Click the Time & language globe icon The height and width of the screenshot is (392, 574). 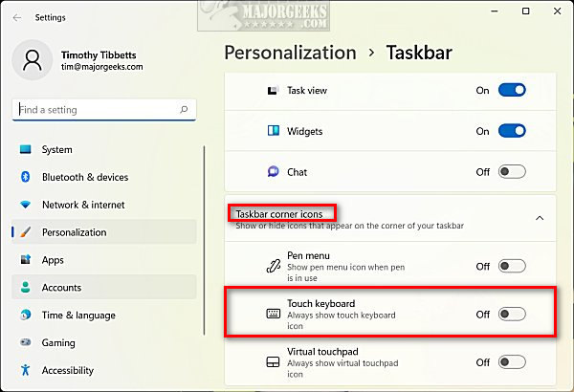coord(25,316)
